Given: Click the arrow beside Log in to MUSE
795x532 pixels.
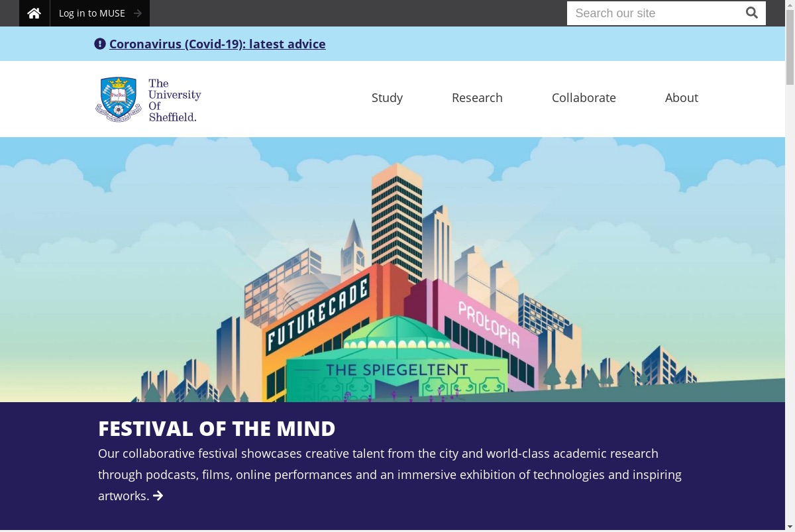Looking at the screenshot, I should (x=137, y=13).
